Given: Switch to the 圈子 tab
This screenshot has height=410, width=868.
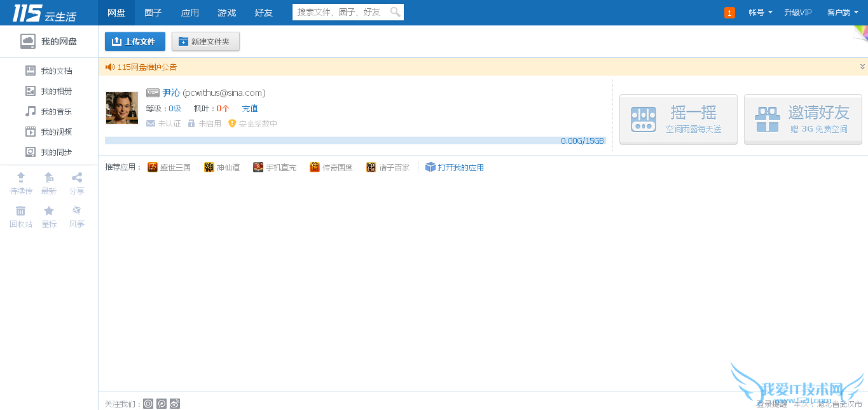Looking at the screenshot, I should 153,13.
